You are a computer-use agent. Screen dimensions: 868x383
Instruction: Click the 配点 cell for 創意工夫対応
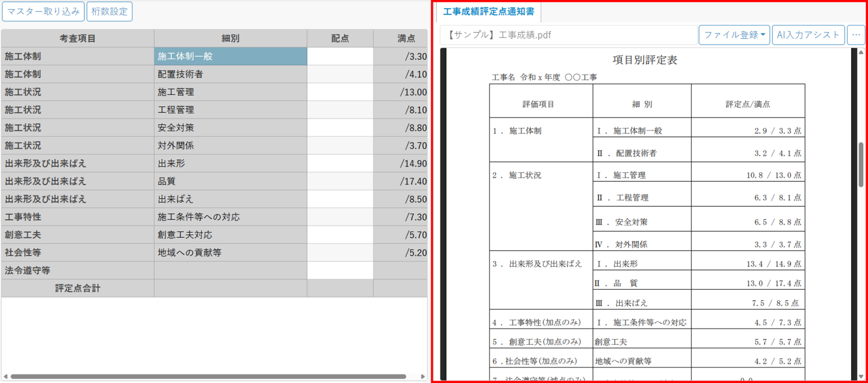coord(340,235)
